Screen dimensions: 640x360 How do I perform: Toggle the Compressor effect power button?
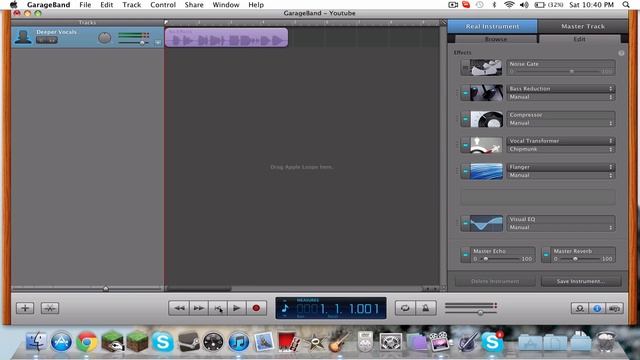coord(465,119)
